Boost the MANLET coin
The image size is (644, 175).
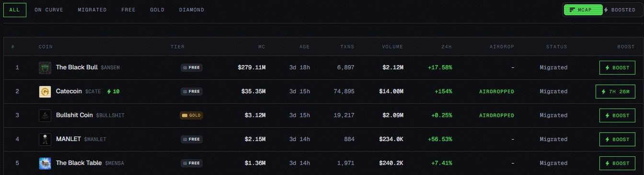click(617, 139)
